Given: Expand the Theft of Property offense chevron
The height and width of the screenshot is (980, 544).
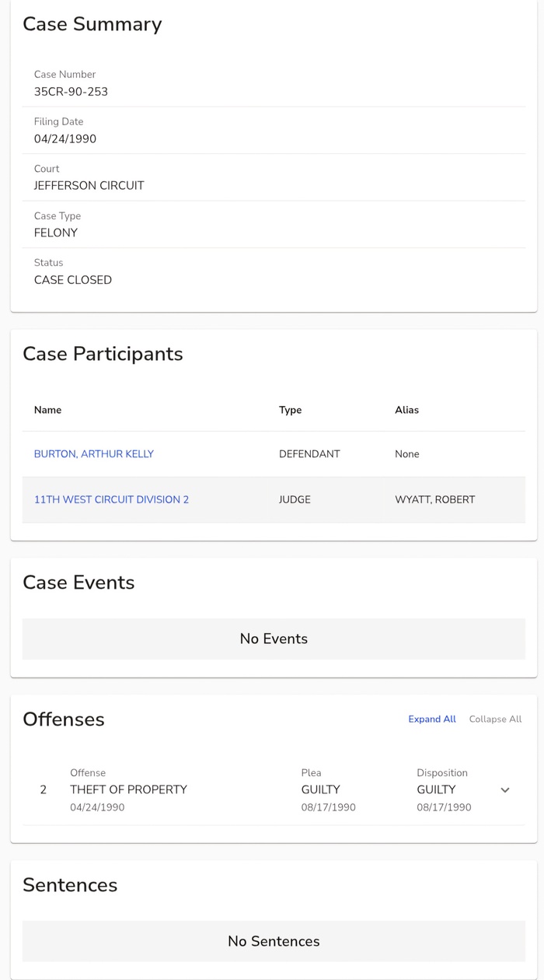Looking at the screenshot, I should coord(504,790).
